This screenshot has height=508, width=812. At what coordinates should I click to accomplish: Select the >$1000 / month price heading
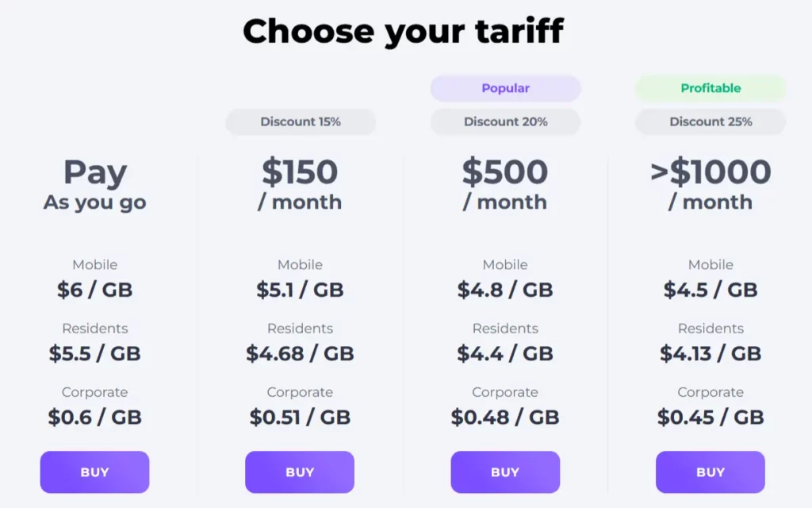(710, 184)
